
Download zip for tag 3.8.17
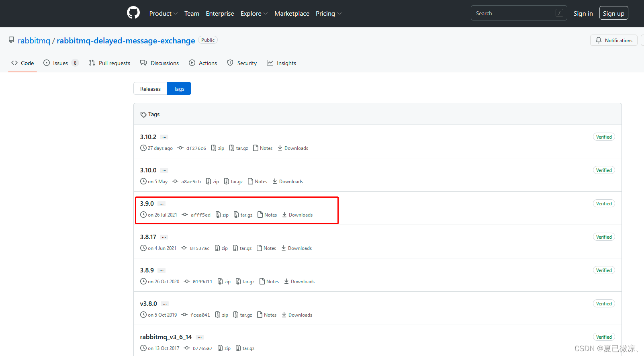click(x=221, y=248)
